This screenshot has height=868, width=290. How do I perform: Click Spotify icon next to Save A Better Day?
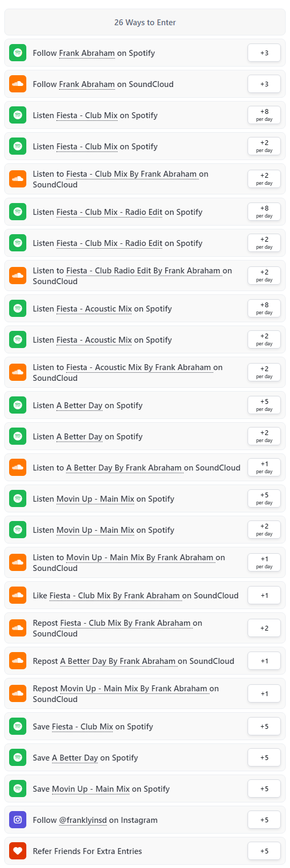tap(18, 757)
